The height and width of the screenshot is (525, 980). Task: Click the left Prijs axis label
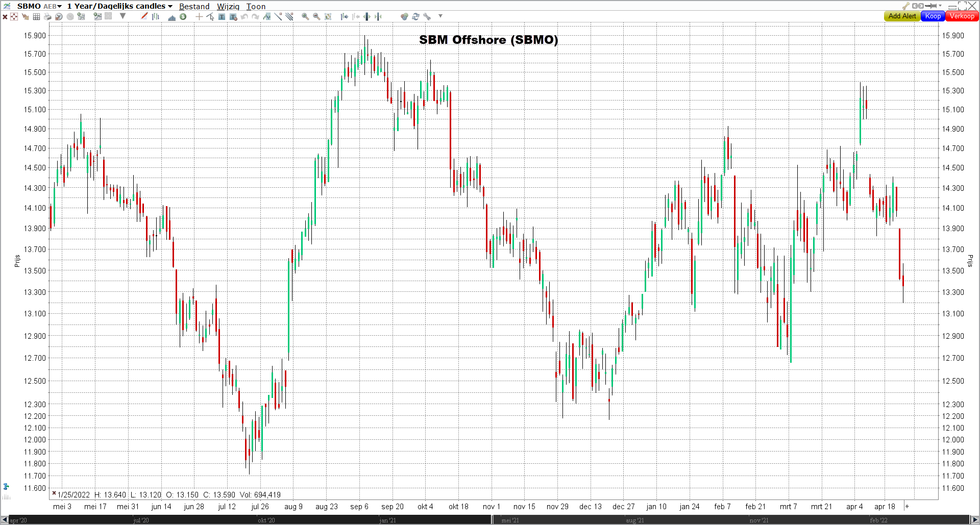pyautogui.click(x=17, y=261)
